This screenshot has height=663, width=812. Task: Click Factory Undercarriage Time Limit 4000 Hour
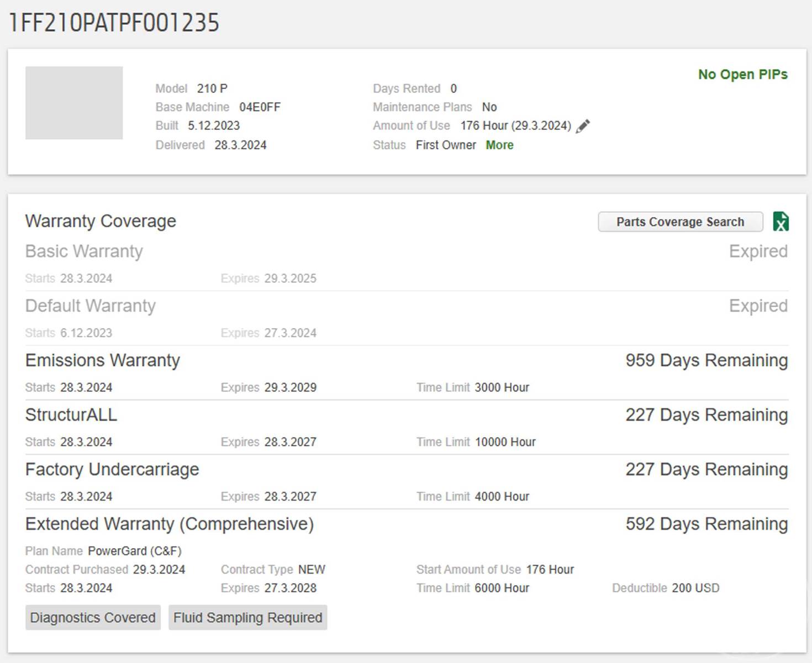point(502,497)
